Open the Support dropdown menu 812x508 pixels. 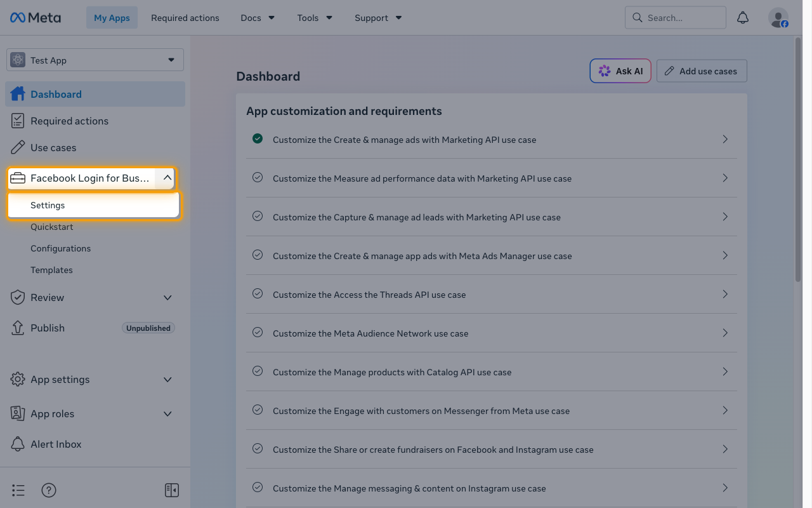(378, 18)
